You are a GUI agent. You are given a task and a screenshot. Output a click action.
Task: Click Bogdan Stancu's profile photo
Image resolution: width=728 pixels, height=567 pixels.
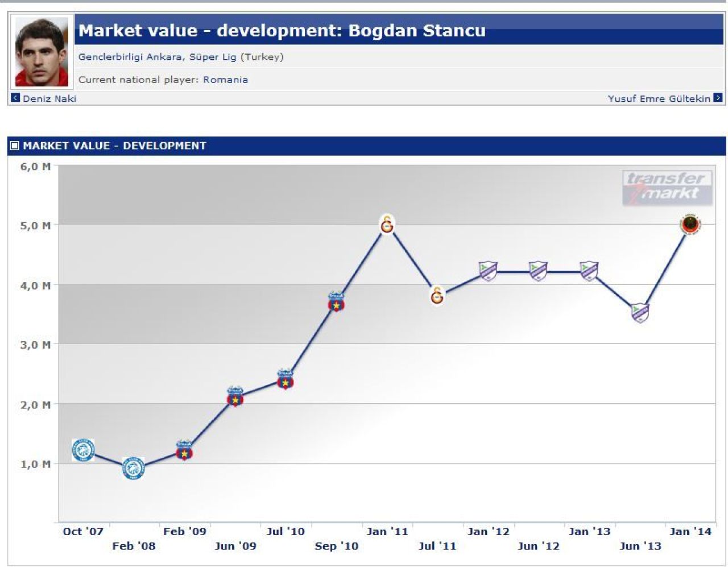42,52
